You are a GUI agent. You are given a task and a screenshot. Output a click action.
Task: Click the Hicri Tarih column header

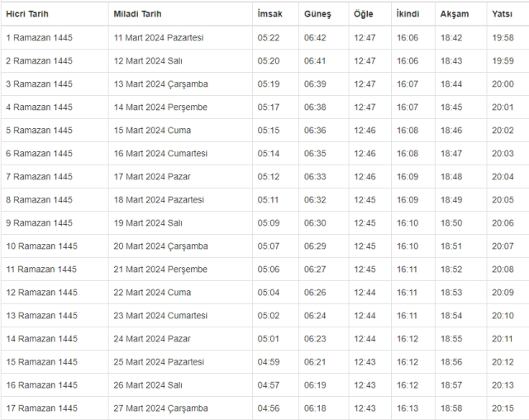click(x=31, y=15)
